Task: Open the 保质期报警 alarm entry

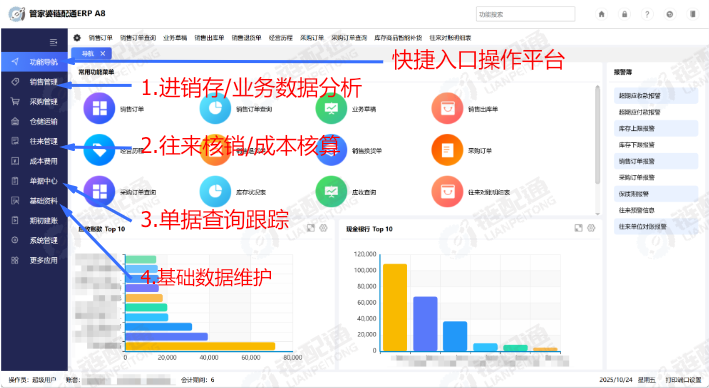Action: click(656, 194)
